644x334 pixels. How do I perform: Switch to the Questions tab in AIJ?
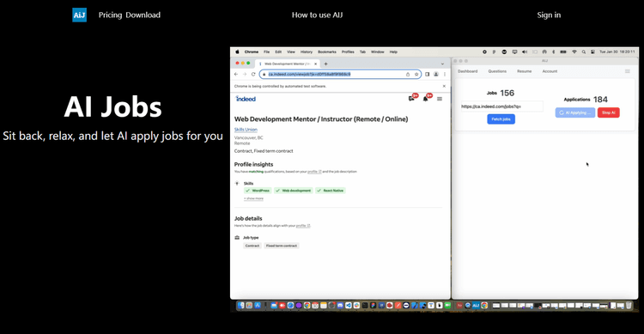coord(497,71)
